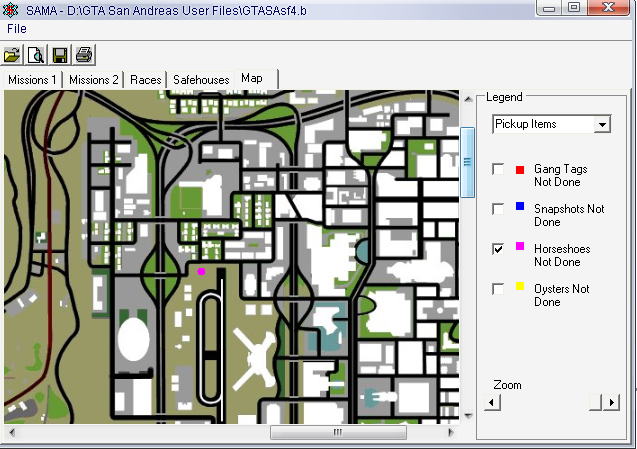The image size is (637, 449).
Task: Open the File menu
Action: (x=17, y=29)
